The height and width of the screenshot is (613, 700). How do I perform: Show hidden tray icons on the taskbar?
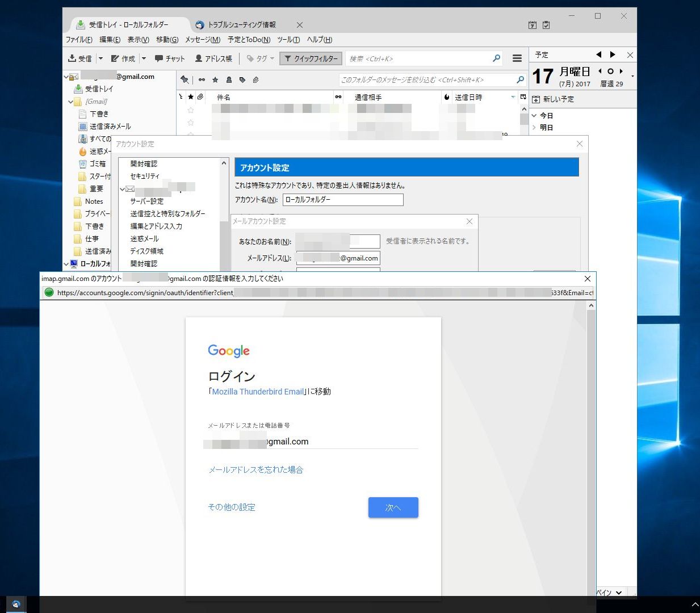[695, 604]
